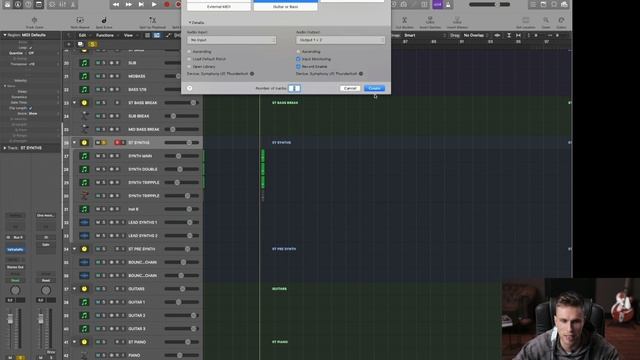Open the Functions menu in tracks area
Image resolution: width=640 pixels, height=360 pixels.
click(105, 36)
